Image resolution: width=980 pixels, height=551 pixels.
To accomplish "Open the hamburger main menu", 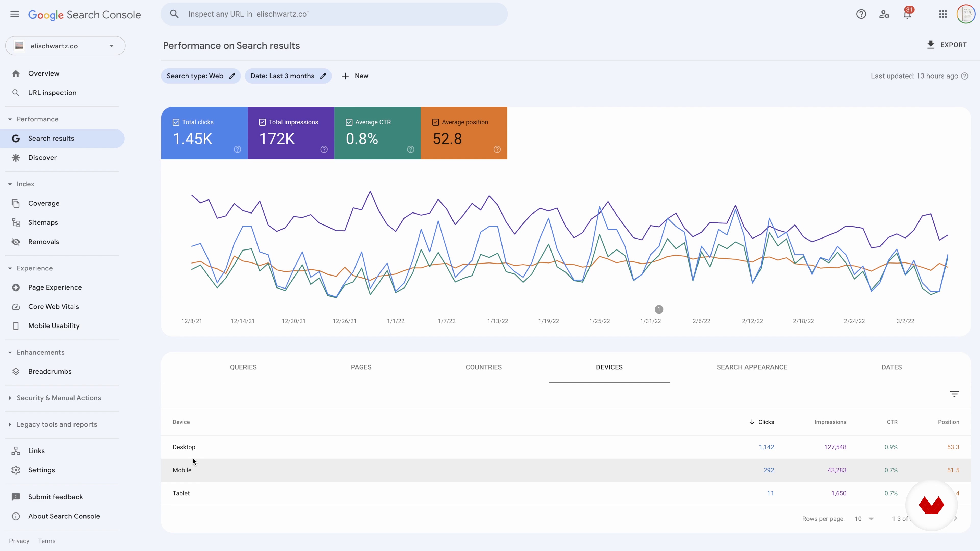I will (15, 15).
